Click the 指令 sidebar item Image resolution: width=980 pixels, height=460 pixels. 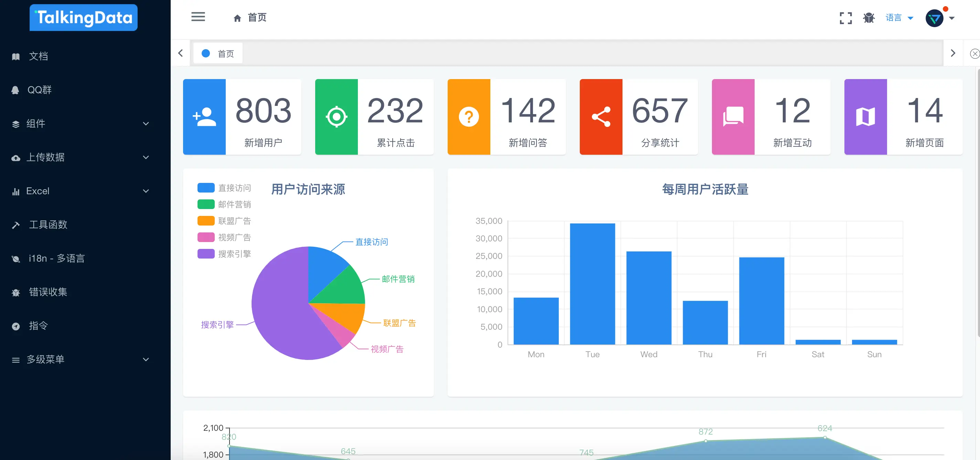coord(38,326)
